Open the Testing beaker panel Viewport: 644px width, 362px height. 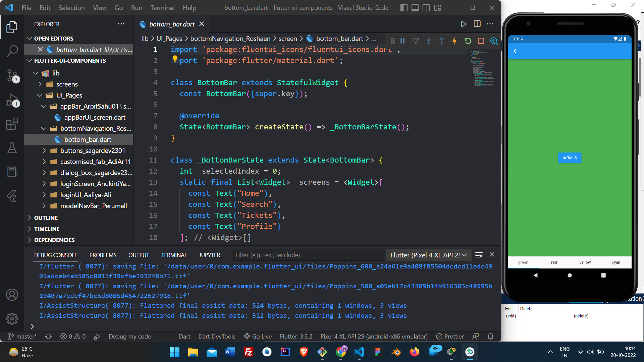pos(12,148)
